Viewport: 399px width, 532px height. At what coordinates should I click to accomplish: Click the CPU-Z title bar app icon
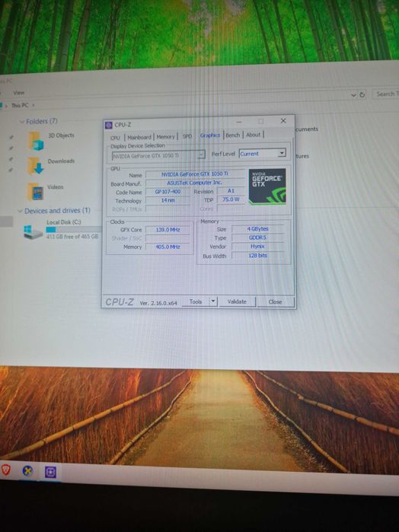click(109, 125)
